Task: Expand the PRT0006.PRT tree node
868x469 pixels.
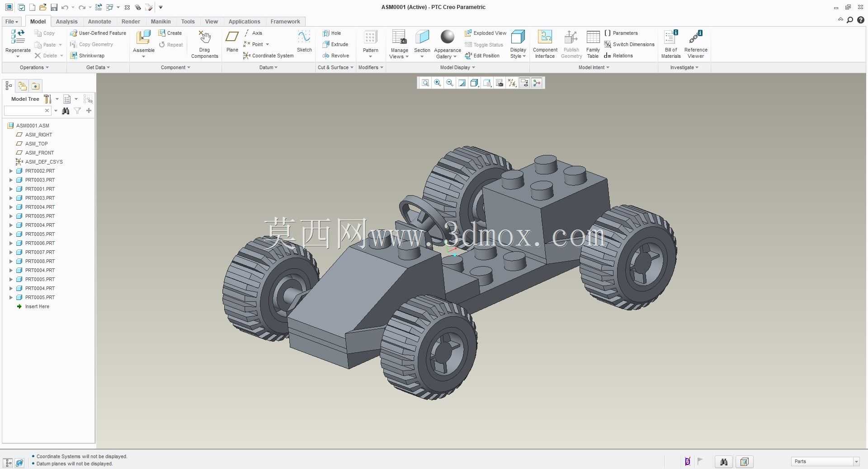Action: (11, 243)
